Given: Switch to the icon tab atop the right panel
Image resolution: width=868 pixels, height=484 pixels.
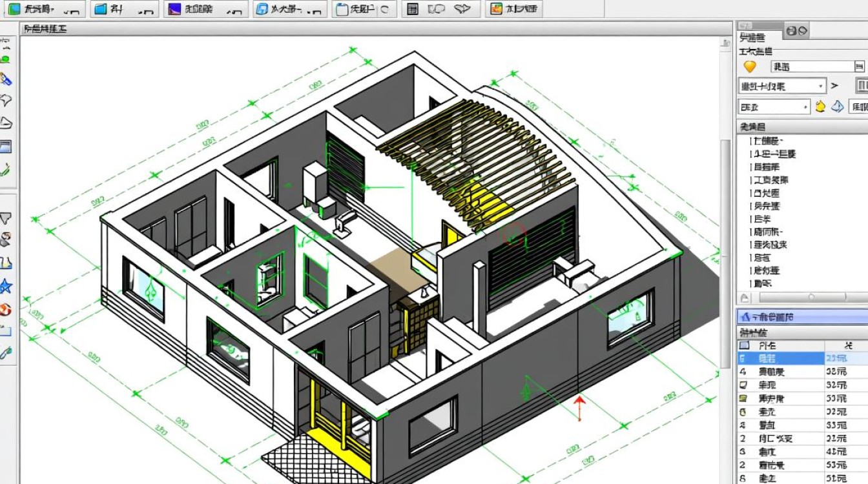Looking at the screenshot, I should [796, 30].
